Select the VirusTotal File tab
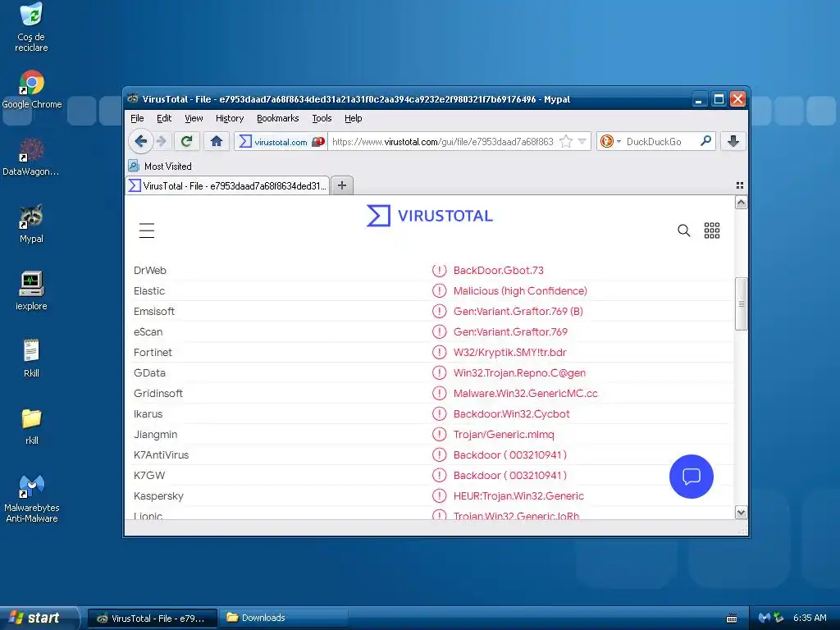Screen dimensions: 840x630 click(x=228, y=186)
